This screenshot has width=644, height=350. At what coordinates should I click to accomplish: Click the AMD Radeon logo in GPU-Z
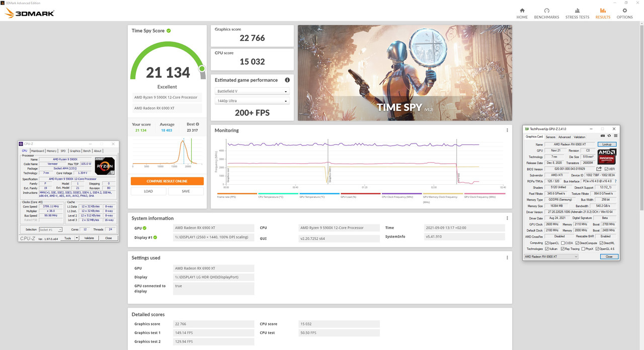607,157
